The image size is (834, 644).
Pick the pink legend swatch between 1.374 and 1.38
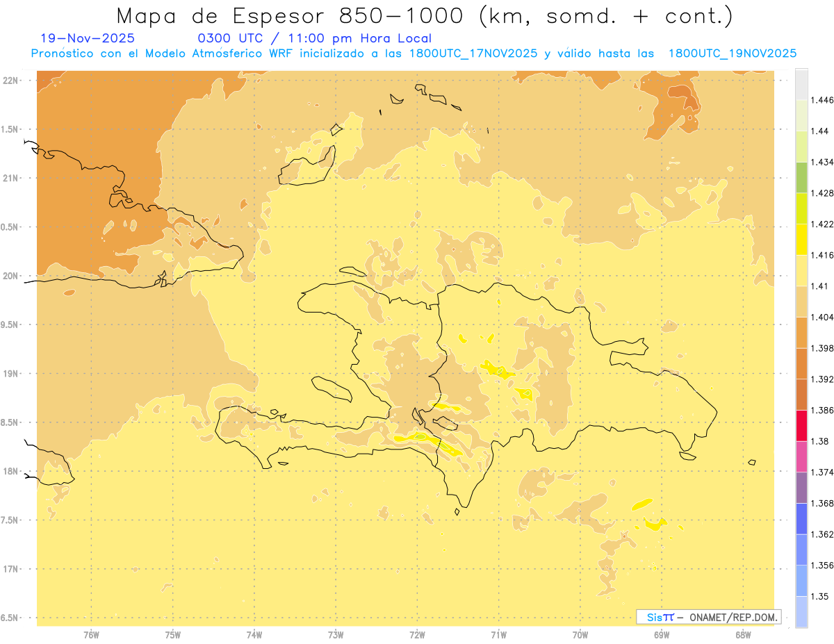point(801,456)
